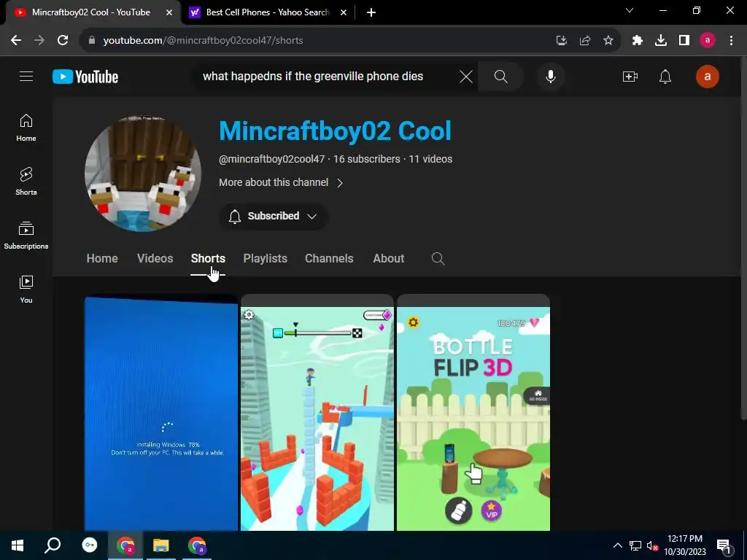Open the notifications bell
The image size is (747, 560).
tap(665, 76)
